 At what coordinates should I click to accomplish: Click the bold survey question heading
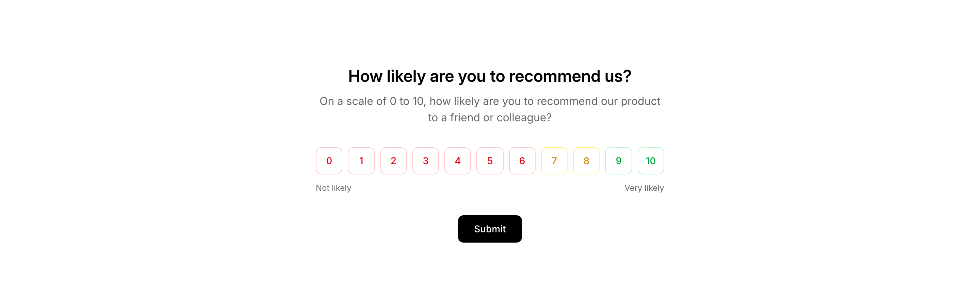[x=490, y=76]
